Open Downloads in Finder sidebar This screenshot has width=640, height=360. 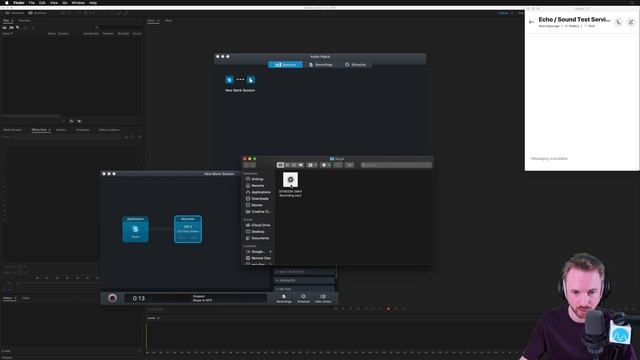pyautogui.click(x=257, y=199)
